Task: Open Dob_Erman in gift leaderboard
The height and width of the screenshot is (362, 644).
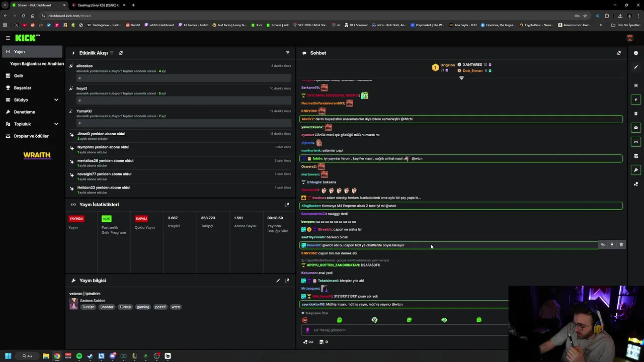Action: [x=472, y=71]
